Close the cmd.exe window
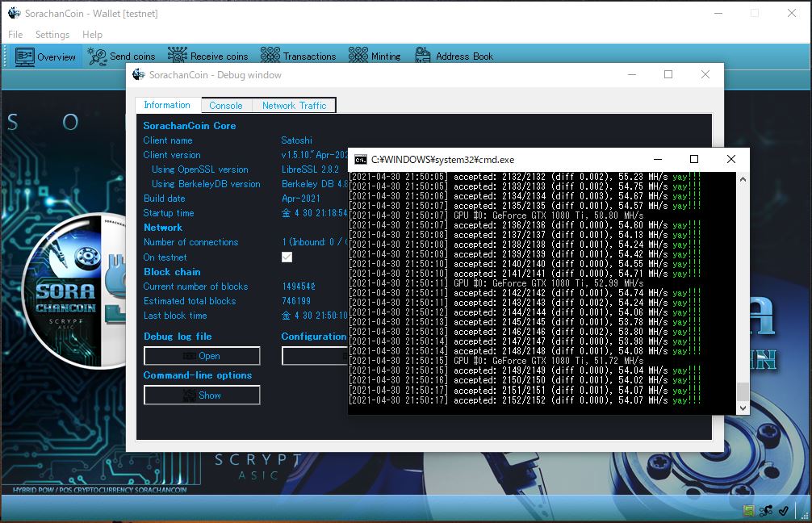 click(x=731, y=159)
